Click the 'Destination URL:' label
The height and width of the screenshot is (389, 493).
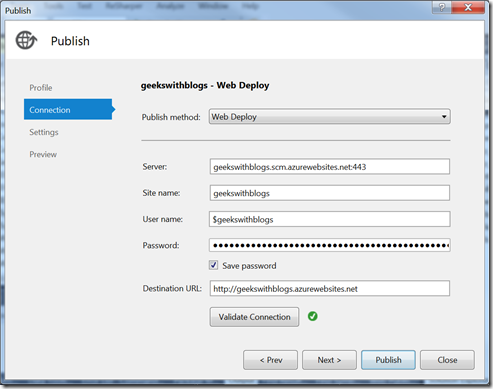172,288
